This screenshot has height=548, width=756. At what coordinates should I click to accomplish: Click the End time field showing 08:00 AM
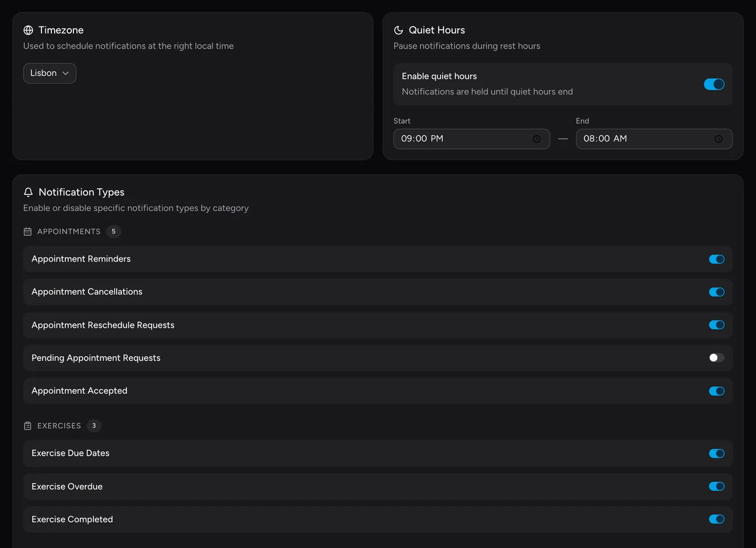click(654, 139)
